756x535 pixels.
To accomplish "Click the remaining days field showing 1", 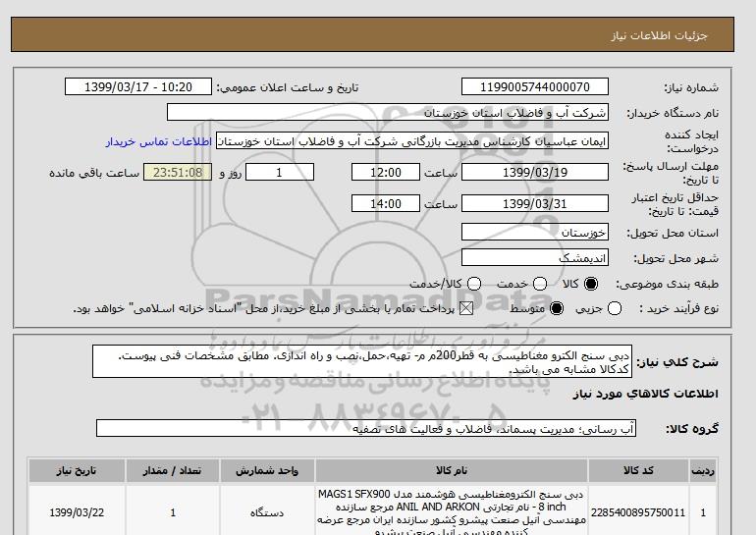I will [x=280, y=172].
